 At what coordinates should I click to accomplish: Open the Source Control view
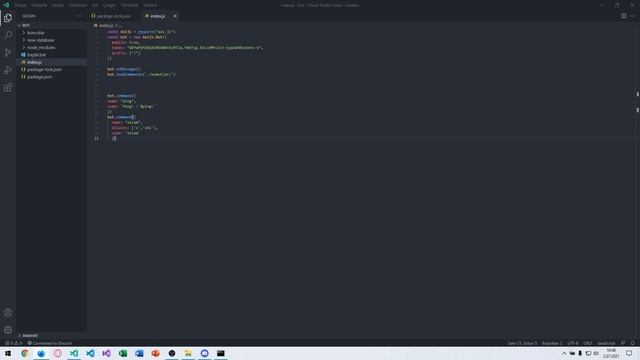(x=8, y=53)
